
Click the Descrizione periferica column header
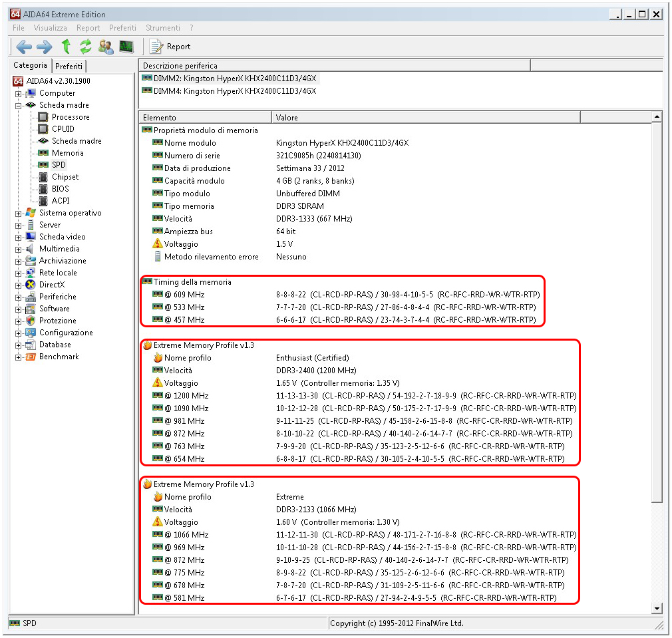click(335, 66)
